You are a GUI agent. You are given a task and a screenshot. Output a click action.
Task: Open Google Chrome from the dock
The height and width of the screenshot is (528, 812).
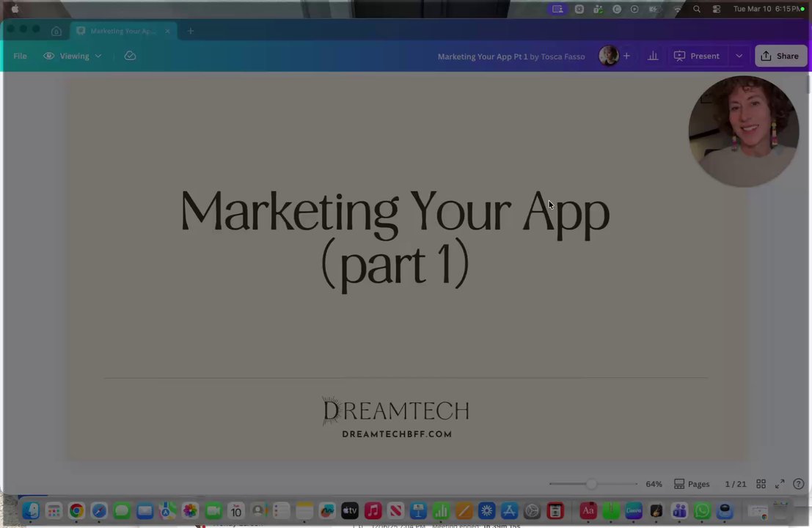pos(76,511)
